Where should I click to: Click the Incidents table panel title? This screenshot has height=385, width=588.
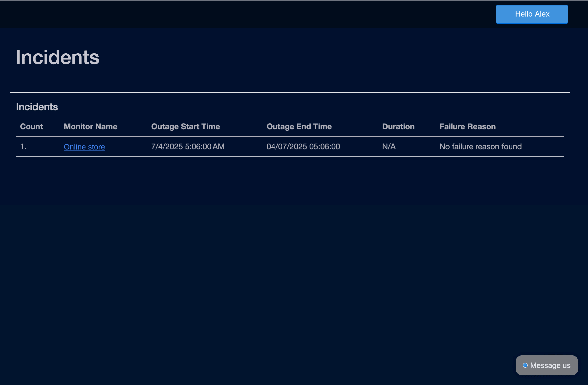click(x=37, y=107)
